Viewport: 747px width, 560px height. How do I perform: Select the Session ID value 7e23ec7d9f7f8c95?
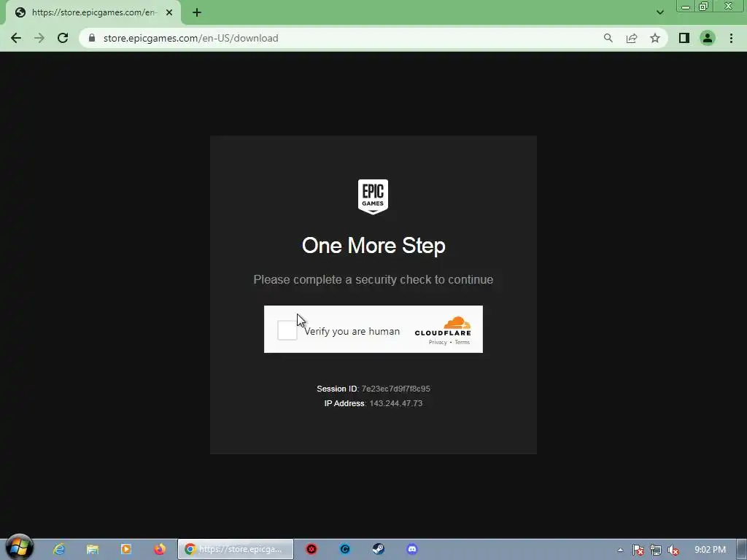[395, 389]
